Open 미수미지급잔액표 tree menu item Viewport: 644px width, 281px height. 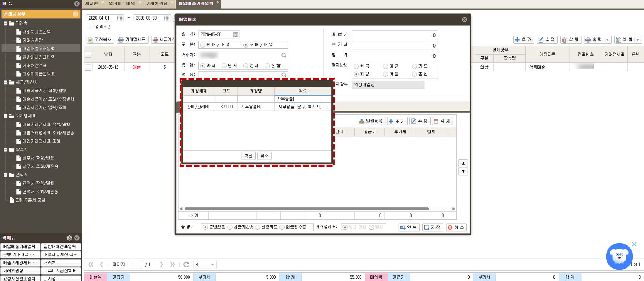pyautogui.click(x=38, y=74)
